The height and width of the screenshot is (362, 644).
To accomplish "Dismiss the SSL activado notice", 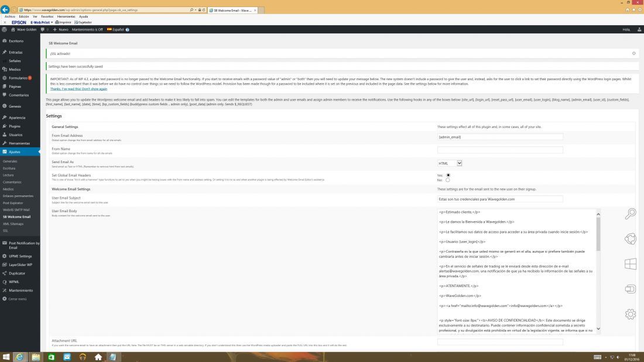I will [633, 53].
